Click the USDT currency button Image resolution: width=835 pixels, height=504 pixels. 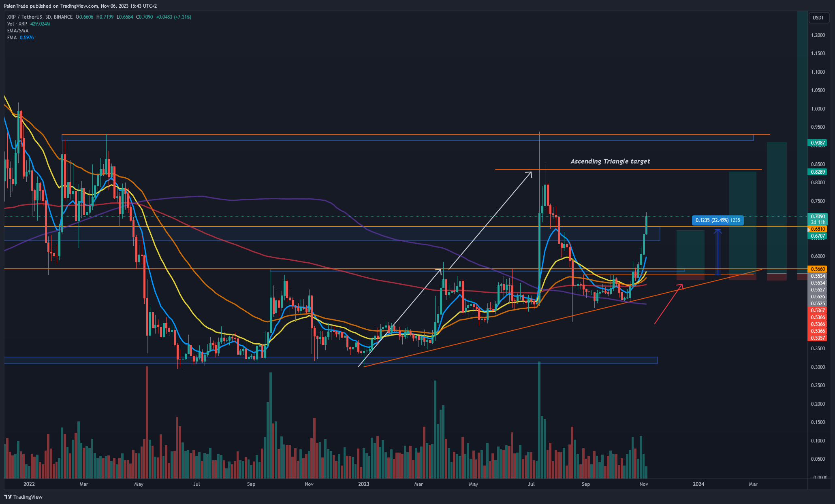click(818, 17)
